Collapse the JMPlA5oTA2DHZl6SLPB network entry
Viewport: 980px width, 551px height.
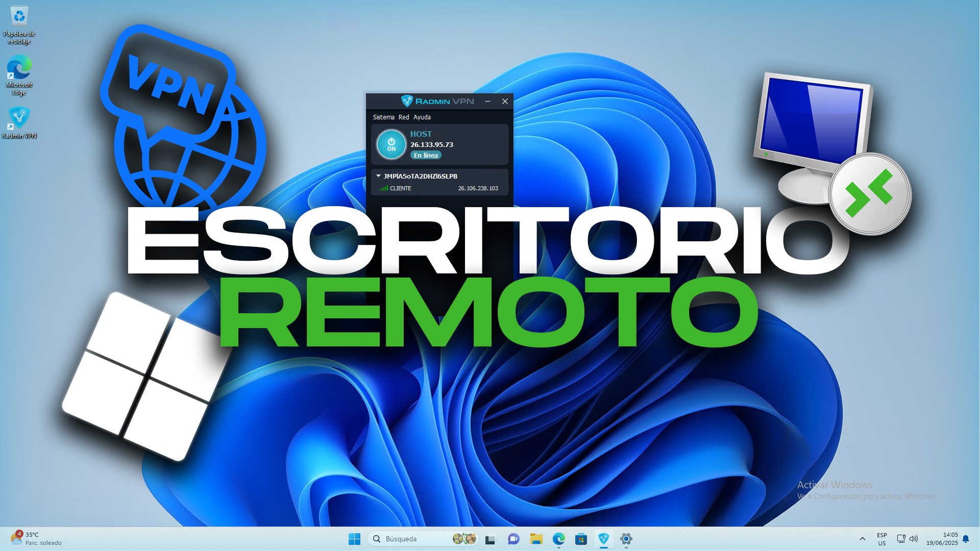click(x=378, y=176)
